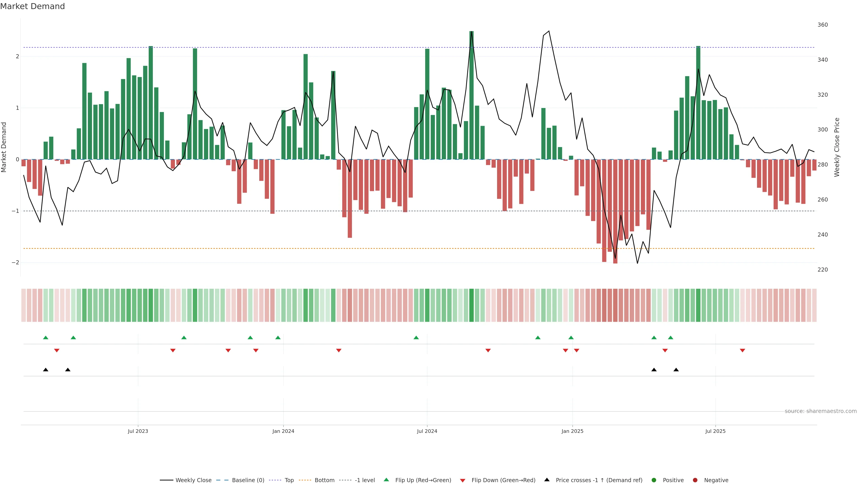Click the Flip Down red triangle legend icon
The height and width of the screenshot is (488, 868).
pyautogui.click(x=462, y=480)
